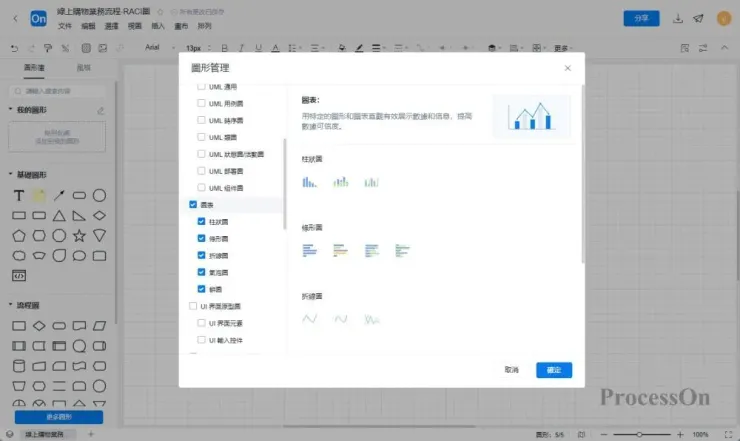Click the first column chart thumbnail
Viewport: 740px width, 441px height.
(x=309, y=182)
